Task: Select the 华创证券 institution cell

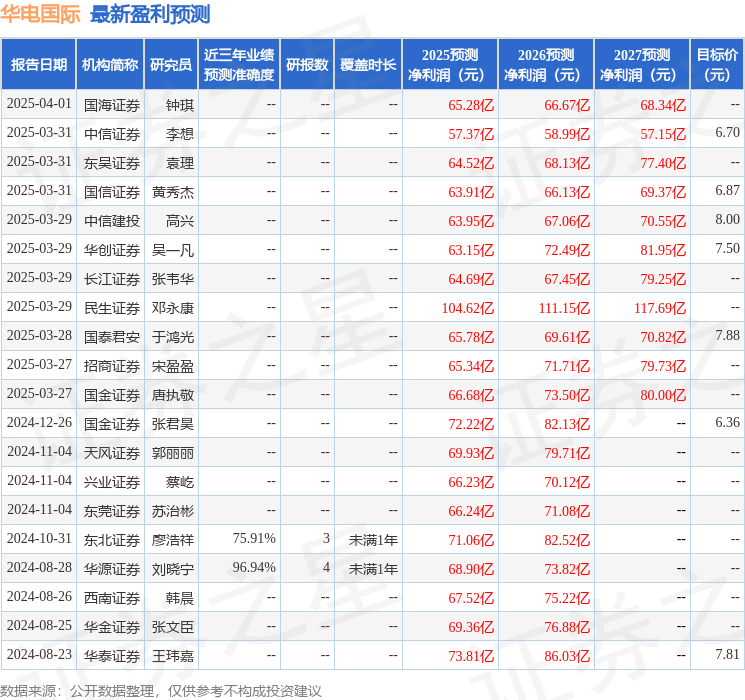Action: pos(112,250)
